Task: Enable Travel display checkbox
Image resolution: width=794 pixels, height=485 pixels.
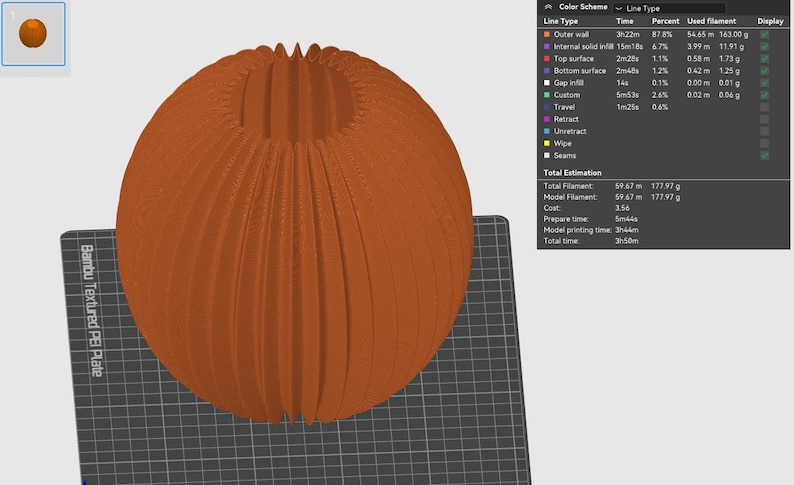Action: pos(765,107)
